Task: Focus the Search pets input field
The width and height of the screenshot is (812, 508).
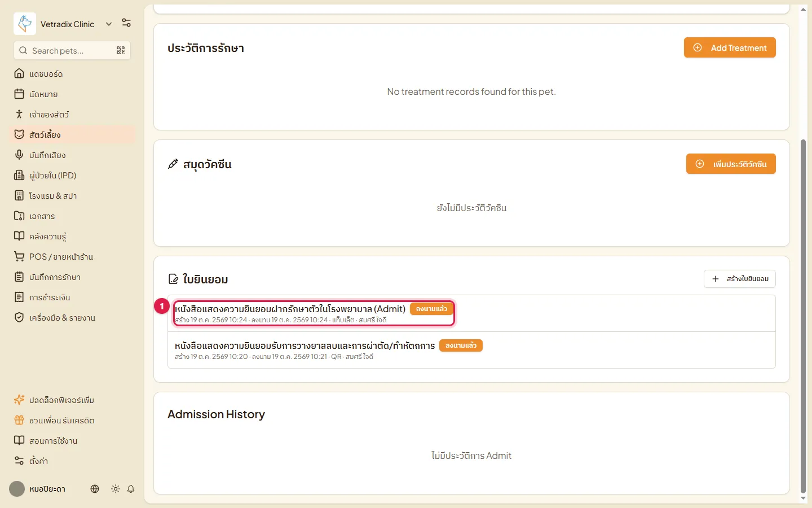Action: click(x=72, y=50)
